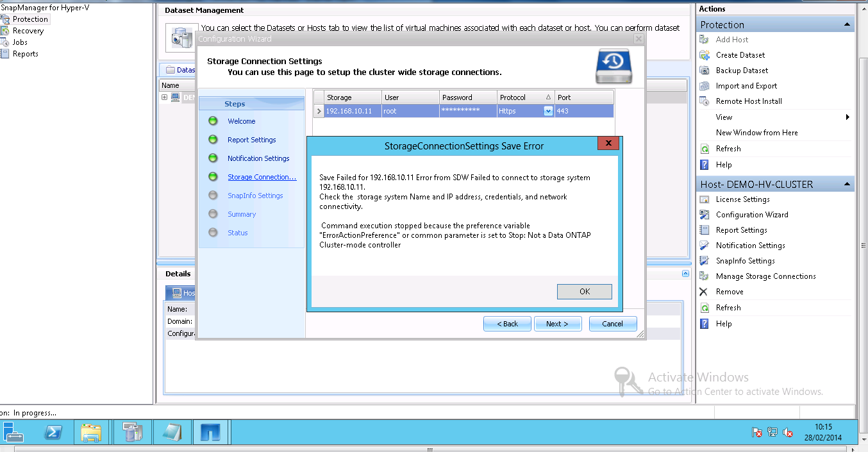Open the Summary wizard step
The image size is (868, 452).
pos(242,214)
